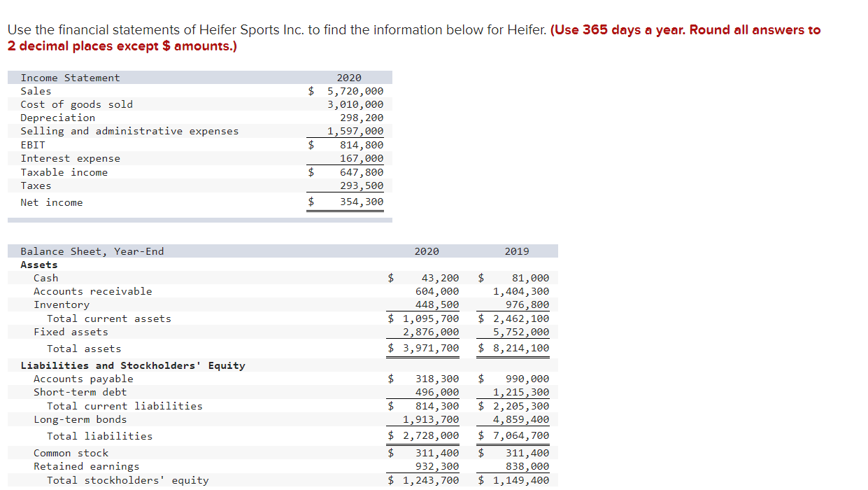Click total current assets 2020 value 1,095,700
Screen dimensions: 868x490
click(x=431, y=318)
